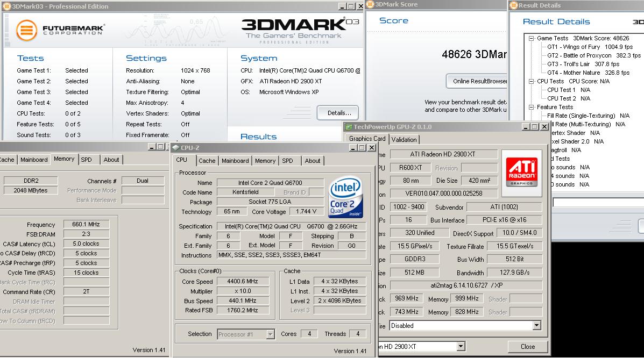Close GPU-Z using the title bar X
This screenshot has height=358, width=644.
pos(544,127)
